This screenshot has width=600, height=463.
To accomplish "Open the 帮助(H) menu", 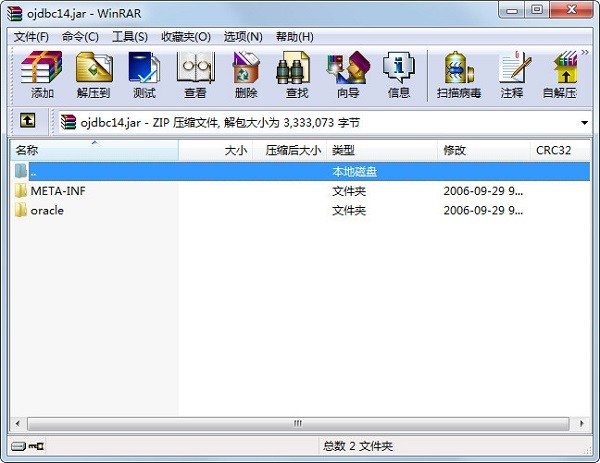I will coord(295,37).
